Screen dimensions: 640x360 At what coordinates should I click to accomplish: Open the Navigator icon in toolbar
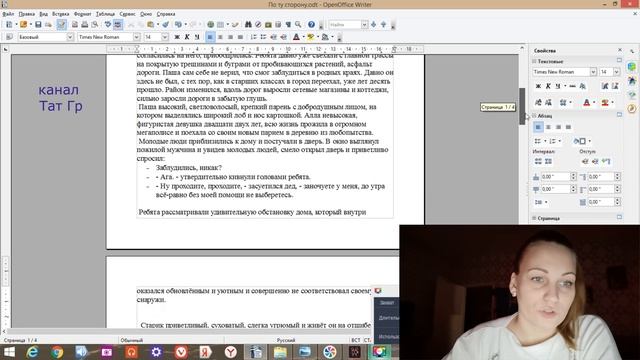[x=258, y=25]
